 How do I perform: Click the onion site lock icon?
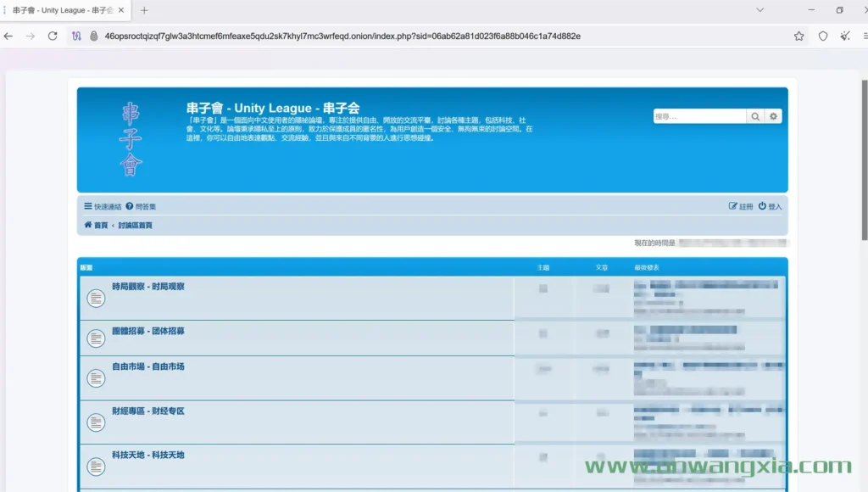coord(93,36)
